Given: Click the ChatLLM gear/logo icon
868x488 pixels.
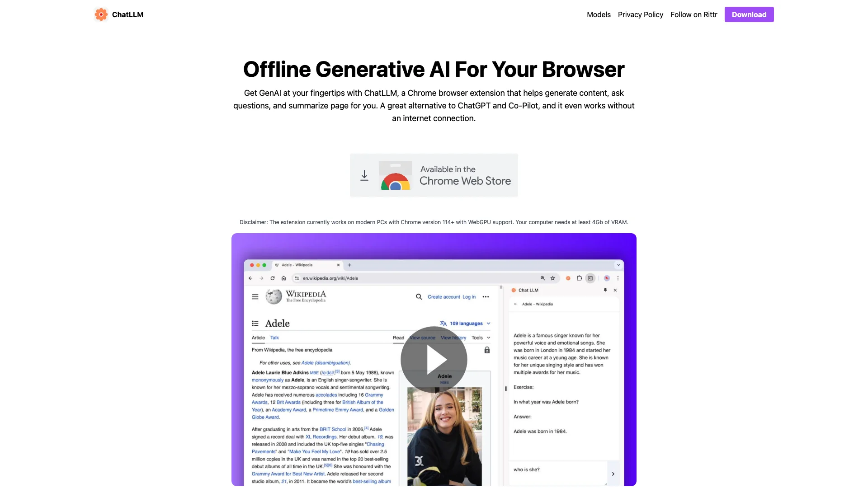Looking at the screenshot, I should point(101,14).
